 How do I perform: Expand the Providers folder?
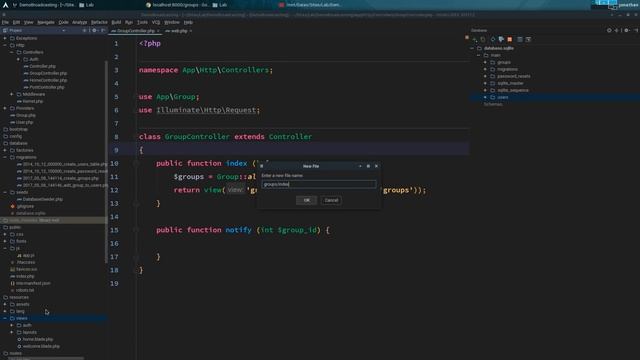[x=5, y=108]
